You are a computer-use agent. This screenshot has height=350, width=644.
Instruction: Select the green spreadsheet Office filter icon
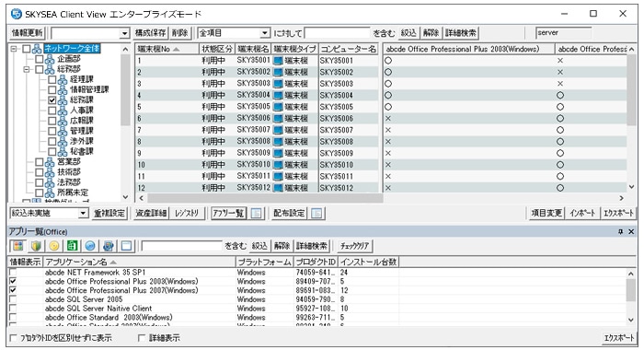[73, 246]
